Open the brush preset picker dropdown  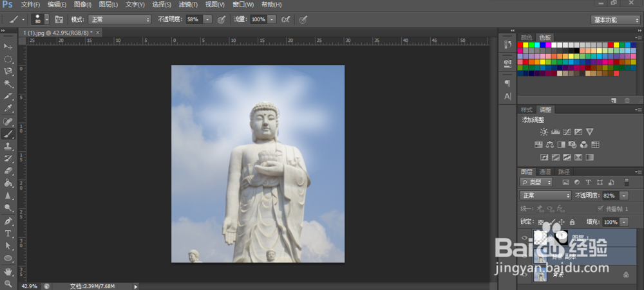coord(47,19)
